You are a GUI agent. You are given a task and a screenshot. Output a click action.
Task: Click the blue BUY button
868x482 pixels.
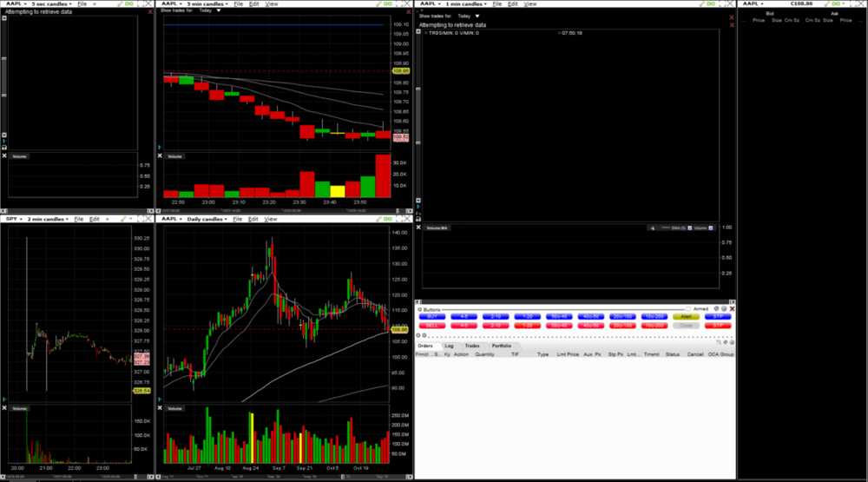[432, 317]
